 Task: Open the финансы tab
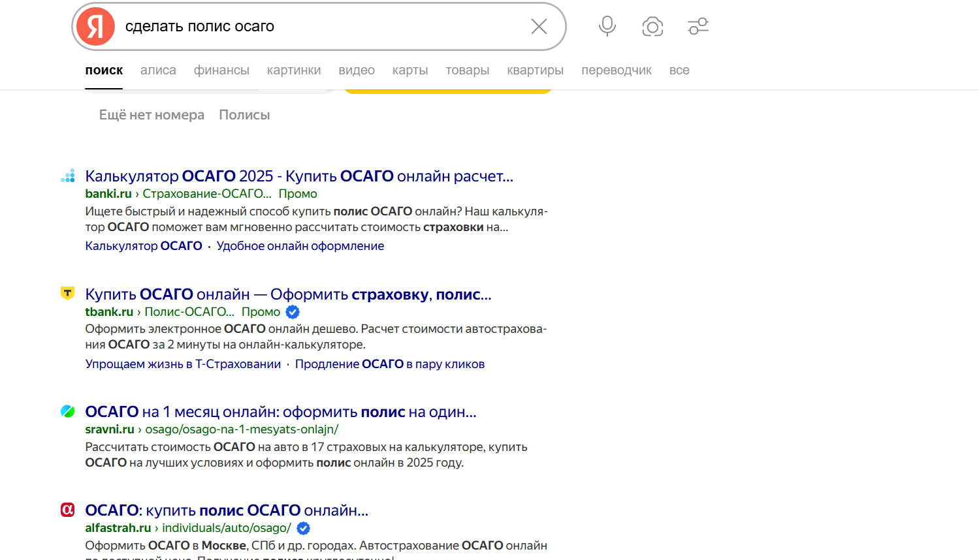[x=221, y=70]
